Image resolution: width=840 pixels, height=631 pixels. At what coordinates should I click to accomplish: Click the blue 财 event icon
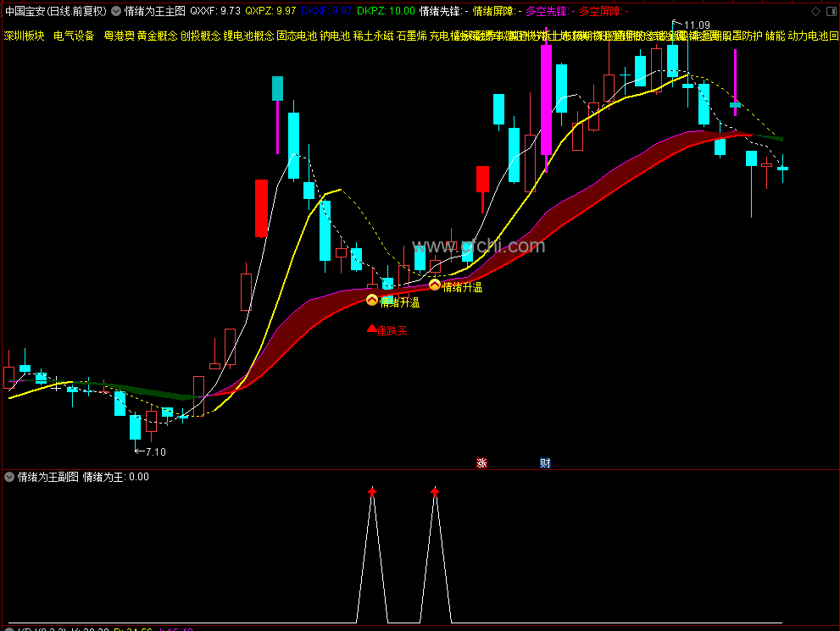545,463
